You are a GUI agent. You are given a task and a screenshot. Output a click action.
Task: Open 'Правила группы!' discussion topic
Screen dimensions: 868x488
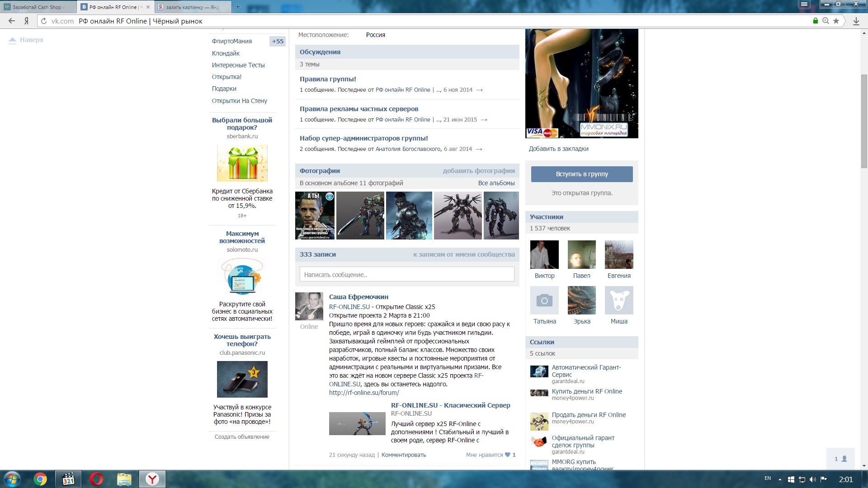pyautogui.click(x=328, y=79)
